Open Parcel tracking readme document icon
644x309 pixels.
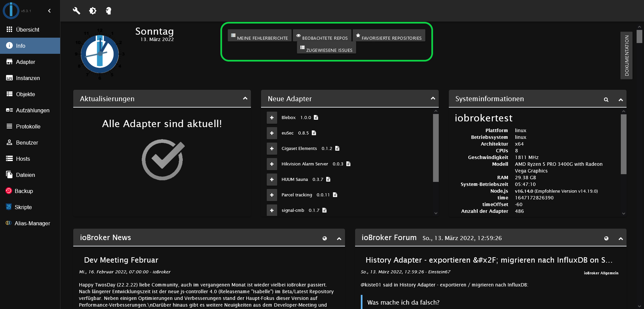(x=335, y=195)
